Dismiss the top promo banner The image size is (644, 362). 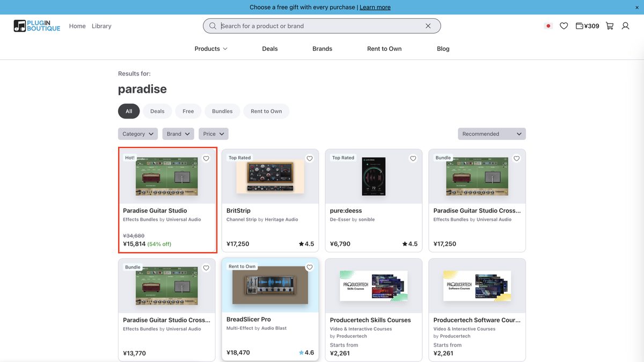pyautogui.click(x=637, y=8)
